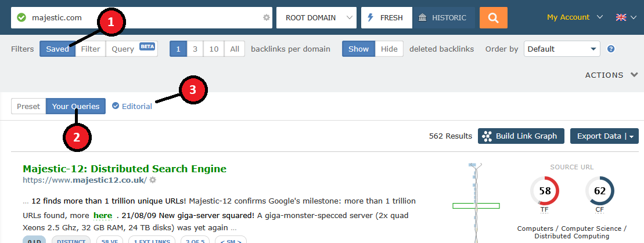Select the Preset queries tab
Viewport: 644px width, 243px height.
click(x=28, y=107)
